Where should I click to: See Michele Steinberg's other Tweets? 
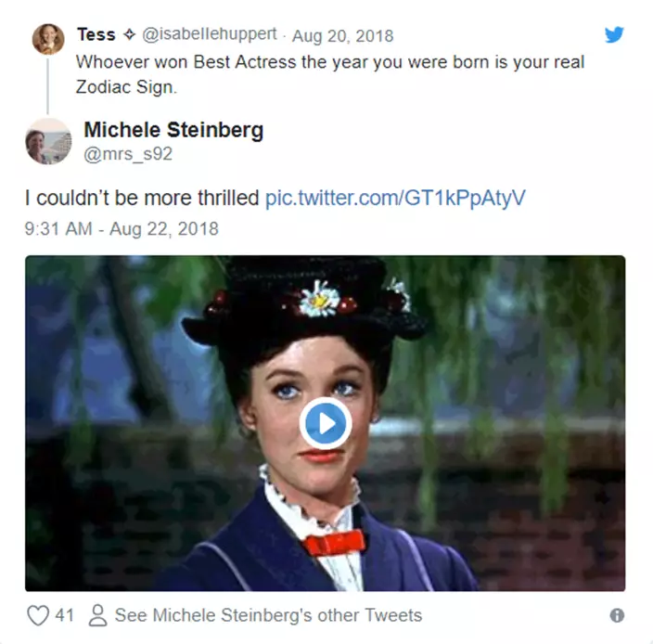point(267,615)
